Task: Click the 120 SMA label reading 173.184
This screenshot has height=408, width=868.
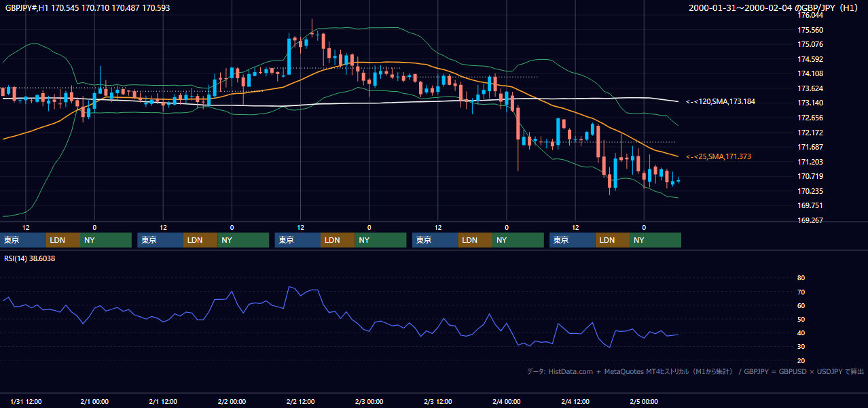Action: (x=721, y=101)
